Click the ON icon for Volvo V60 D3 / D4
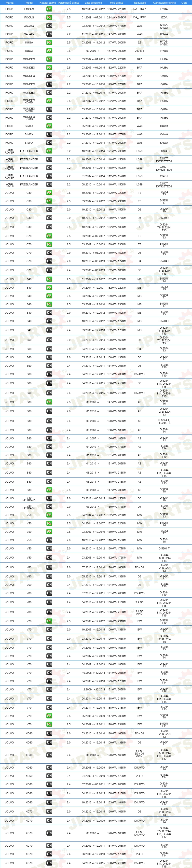This screenshot has height=868, width=192. pyautogui.click(x=49, y=567)
